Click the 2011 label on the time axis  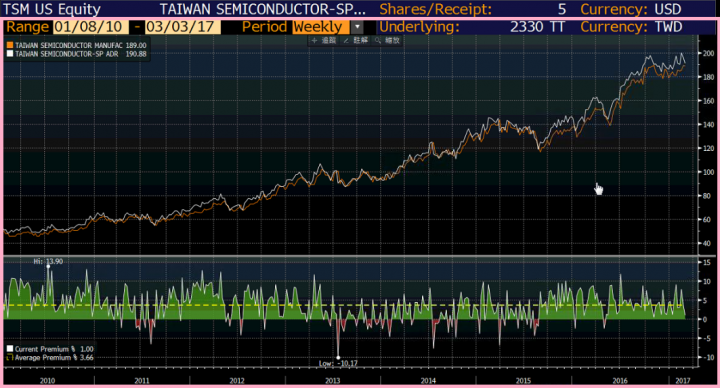142,381
